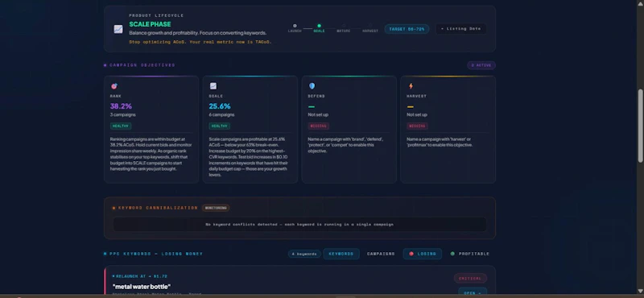This screenshot has width=644, height=298.
Task: Filter by Profitable keywords
Action: tap(470, 254)
